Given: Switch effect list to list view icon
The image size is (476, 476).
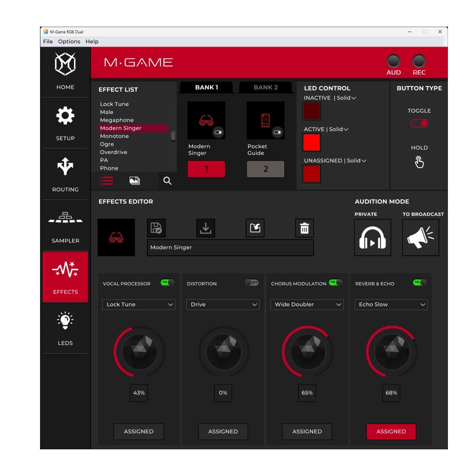Looking at the screenshot, I should click(107, 180).
